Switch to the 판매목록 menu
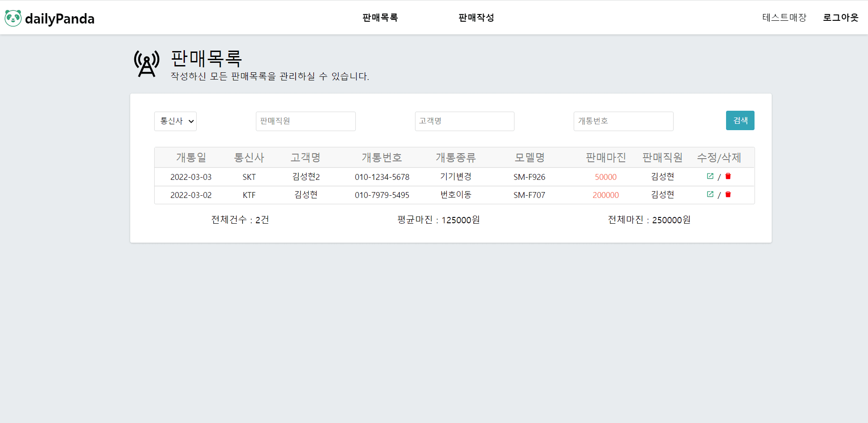868x423 pixels. tap(380, 18)
